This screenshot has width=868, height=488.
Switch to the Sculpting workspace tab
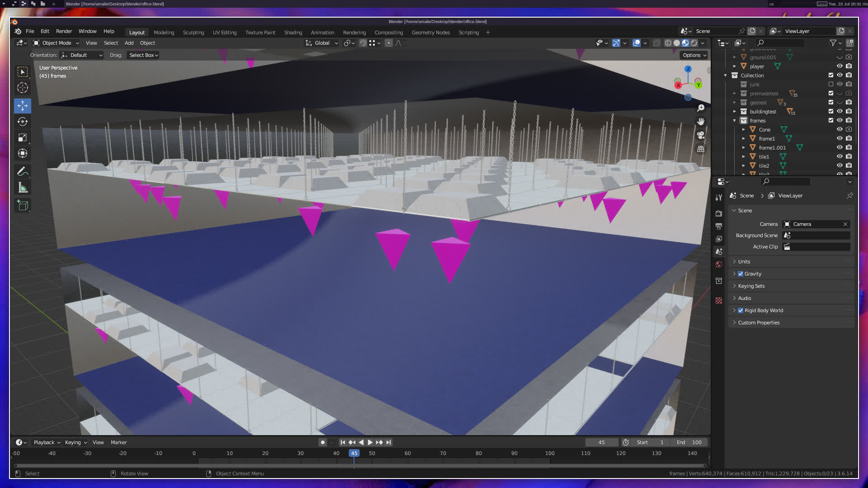tap(193, 33)
